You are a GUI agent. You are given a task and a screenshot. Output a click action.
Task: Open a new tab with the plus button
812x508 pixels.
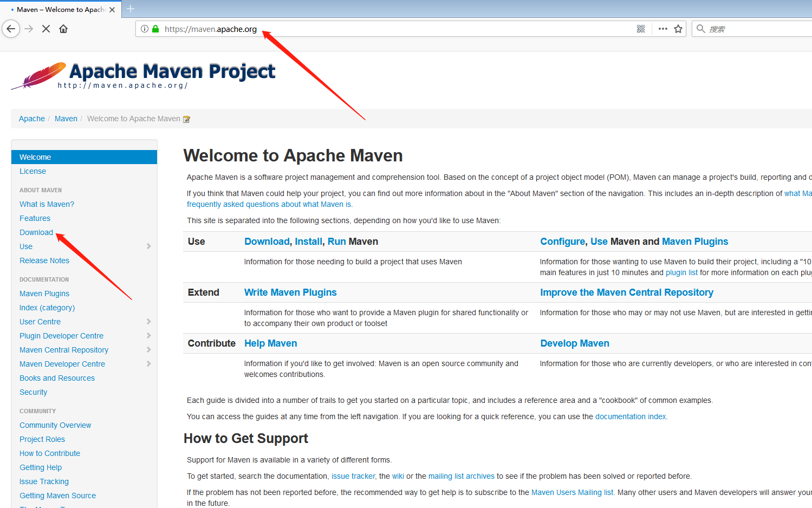point(131,9)
